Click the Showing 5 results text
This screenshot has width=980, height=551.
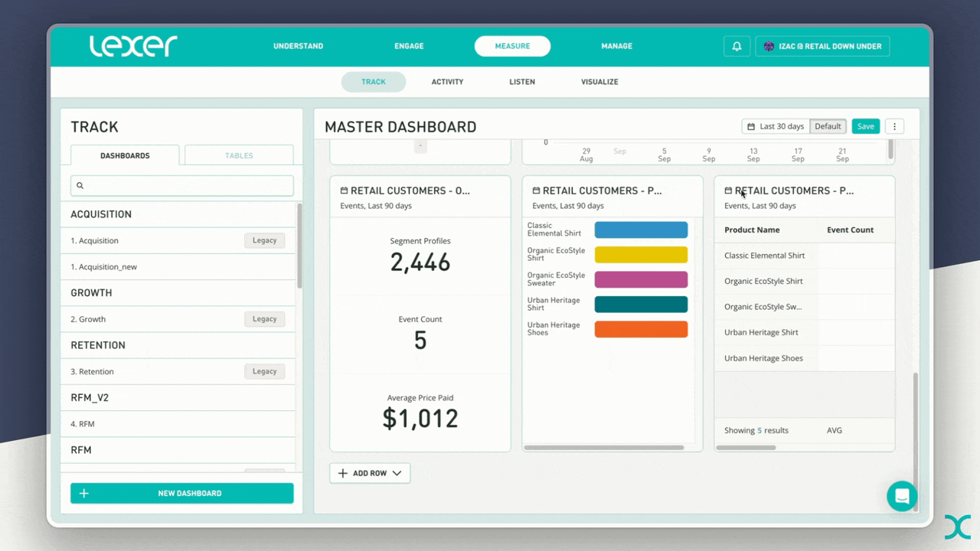(x=756, y=430)
